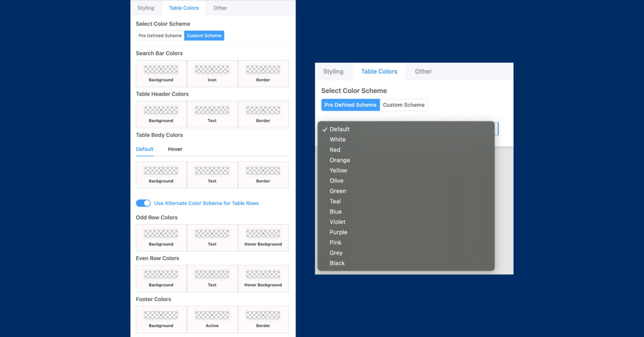Open the Search Bar Background color picker

pyautogui.click(x=161, y=69)
